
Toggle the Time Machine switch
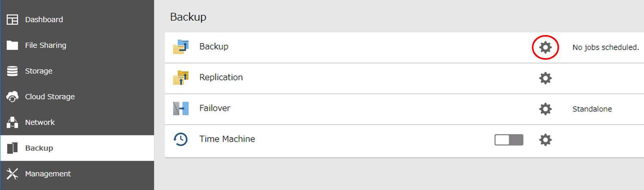tap(509, 140)
